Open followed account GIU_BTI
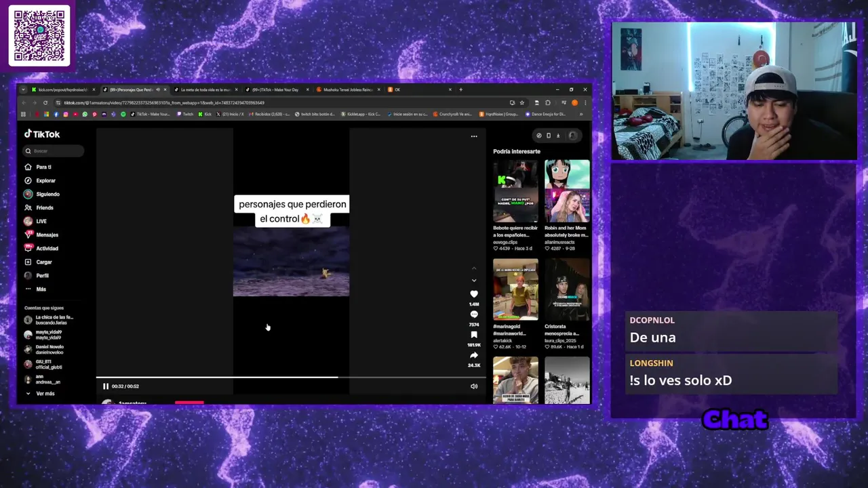868x488 pixels. [43, 365]
